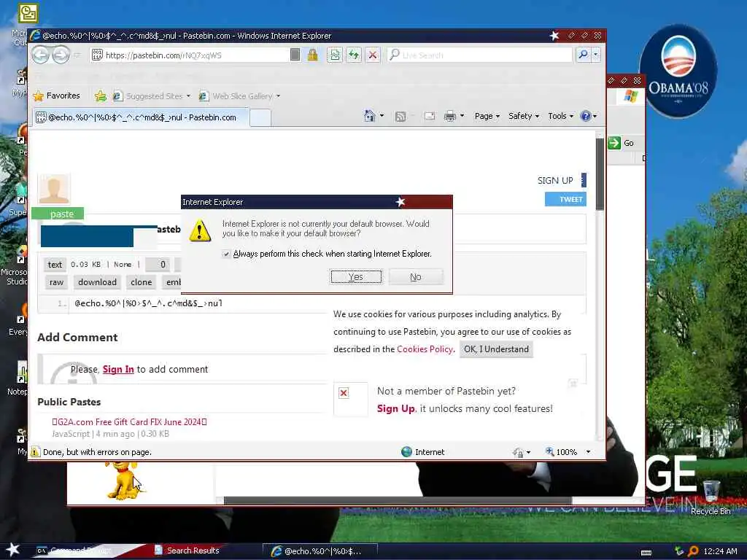Viewport: 747px width, 560px height.
Task: Click the top-left desktop shortcut icon
Action: tap(28, 13)
